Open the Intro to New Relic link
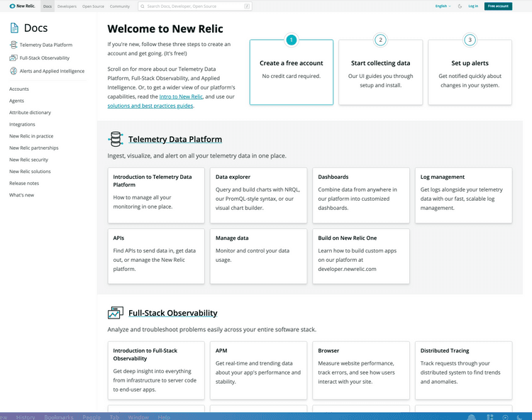 (181, 96)
